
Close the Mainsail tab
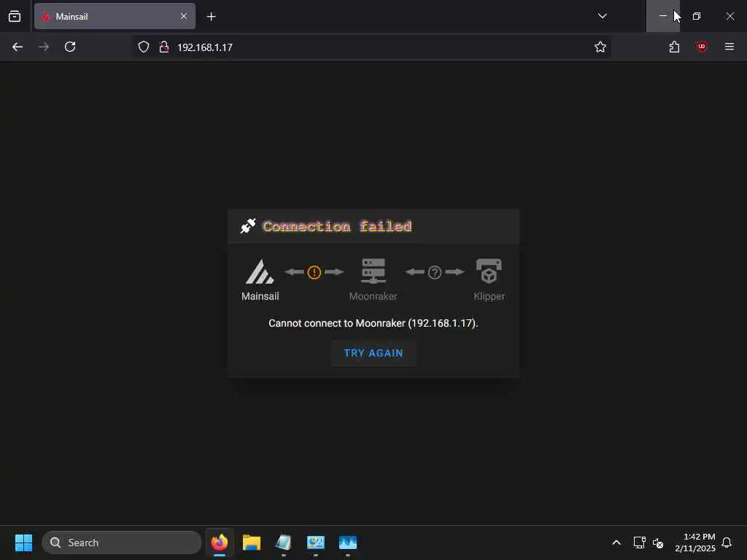tap(184, 16)
